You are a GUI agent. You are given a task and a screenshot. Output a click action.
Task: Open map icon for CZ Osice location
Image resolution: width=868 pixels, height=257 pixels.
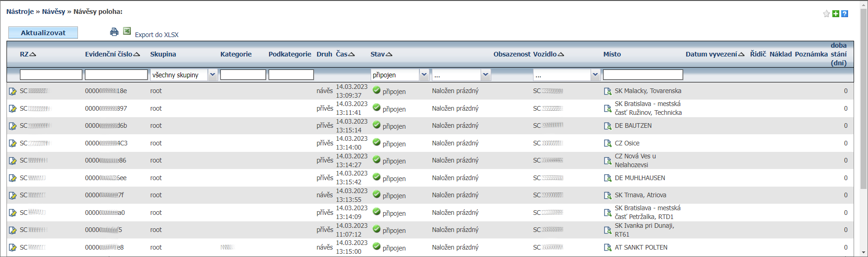pos(607,144)
